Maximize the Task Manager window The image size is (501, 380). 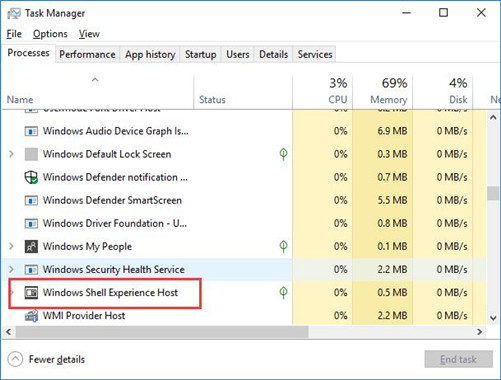point(443,13)
